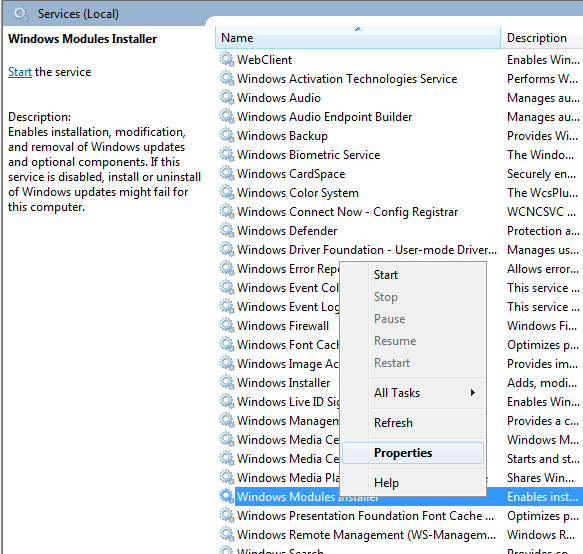Click the Description column header
The height and width of the screenshot is (554, 583).
(542, 38)
